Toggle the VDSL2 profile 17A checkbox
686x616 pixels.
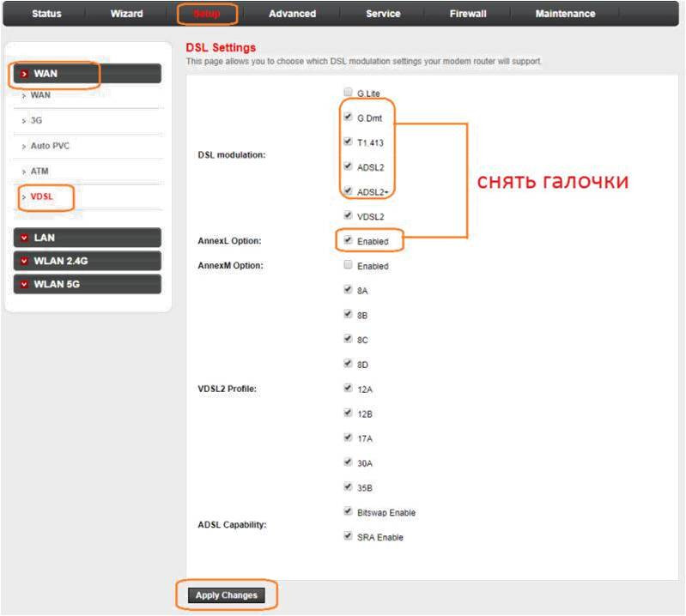(348, 438)
